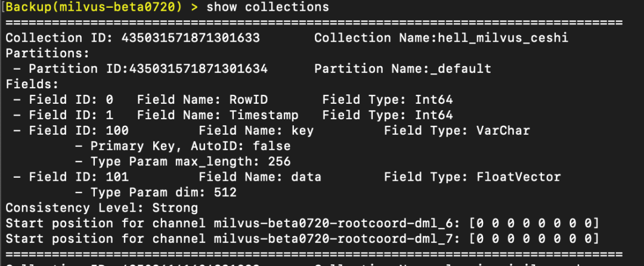
Task: Click the "Type Param dim: 512" line
Action: pos(156,193)
